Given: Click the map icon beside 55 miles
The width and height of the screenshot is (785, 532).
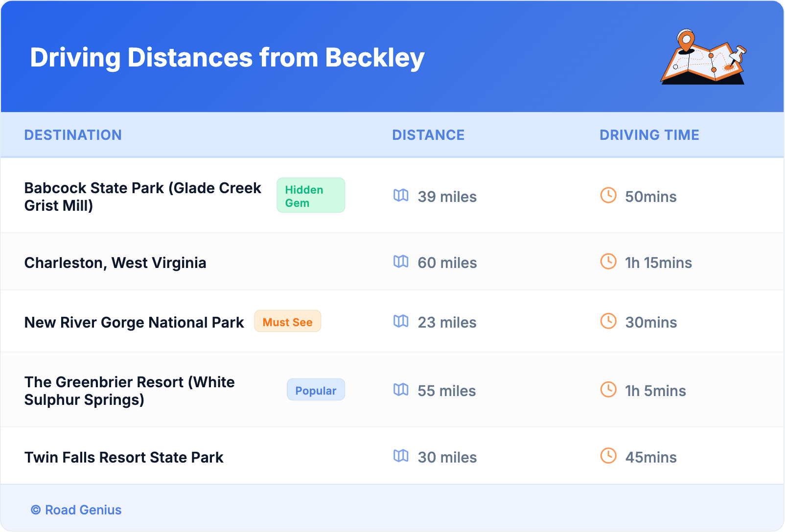Looking at the screenshot, I should (401, 390).
